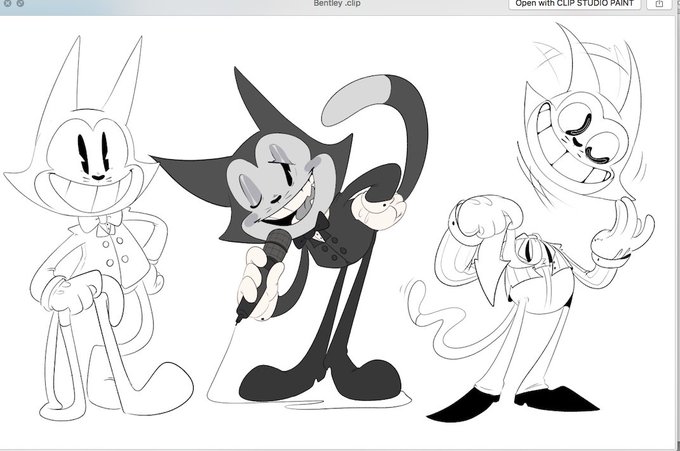Image resolution: width=680 pixels, height=451 pixels.
Task: Open the Share menu icon
Action: [659, 3]
